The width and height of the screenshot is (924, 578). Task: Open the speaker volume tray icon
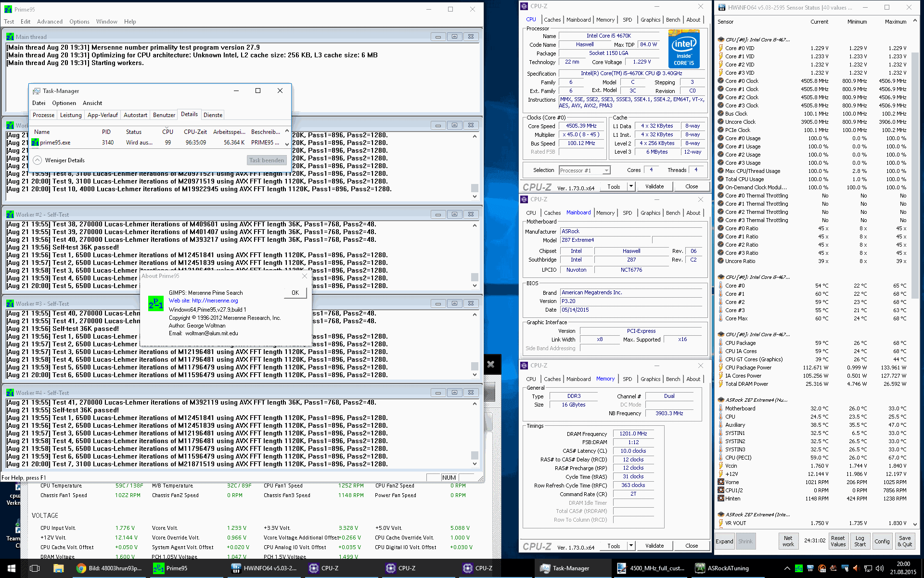click(x=880, y=568)
